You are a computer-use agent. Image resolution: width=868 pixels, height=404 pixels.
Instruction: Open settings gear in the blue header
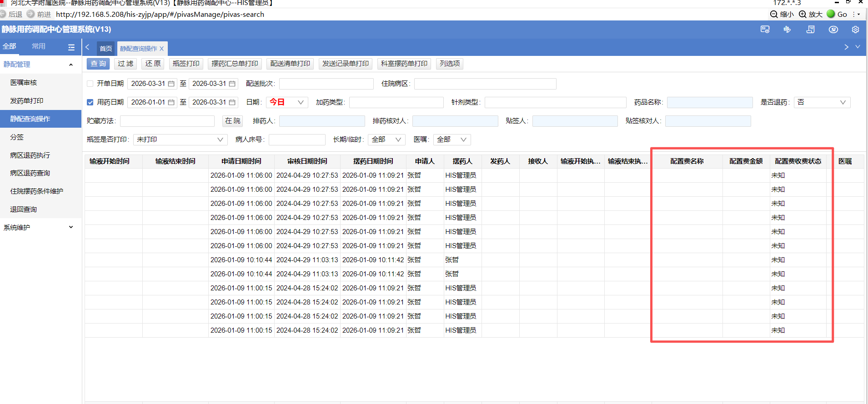pos(855,30)
